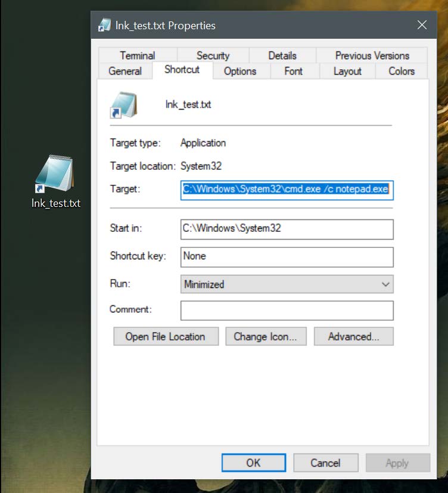Viewport: 448px width, 493px height.
Task: Open the Details tab
Action: [x=282, y=55]
